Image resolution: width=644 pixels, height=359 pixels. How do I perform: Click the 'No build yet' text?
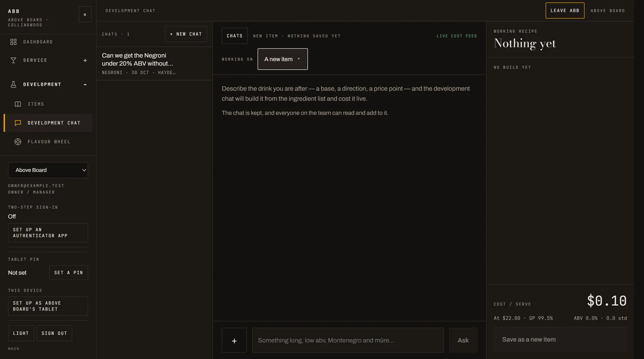point(512,68)
